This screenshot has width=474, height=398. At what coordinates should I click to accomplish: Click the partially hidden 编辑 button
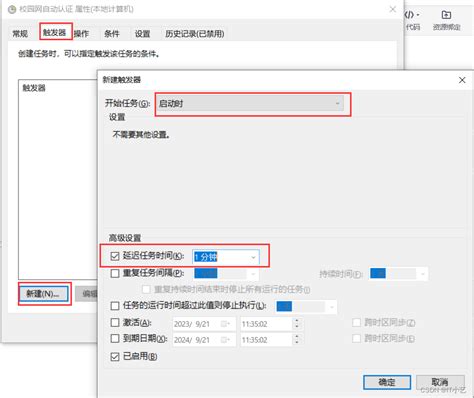[87, 294]
